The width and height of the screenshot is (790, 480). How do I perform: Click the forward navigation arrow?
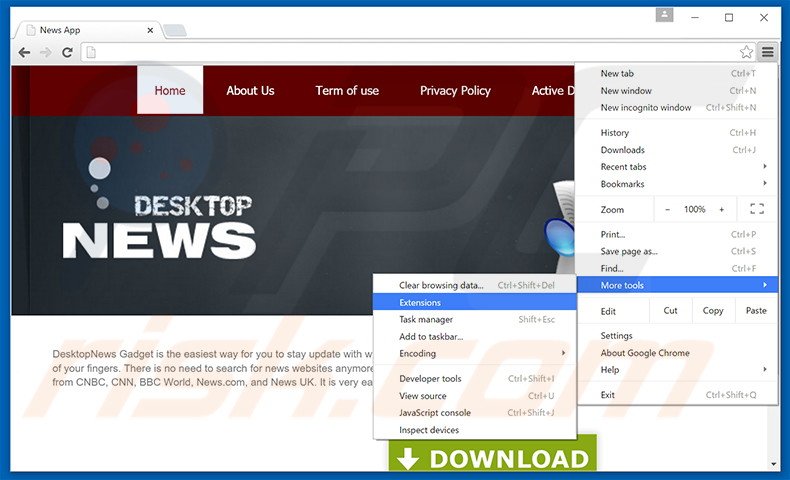click(x=45, y=52)
